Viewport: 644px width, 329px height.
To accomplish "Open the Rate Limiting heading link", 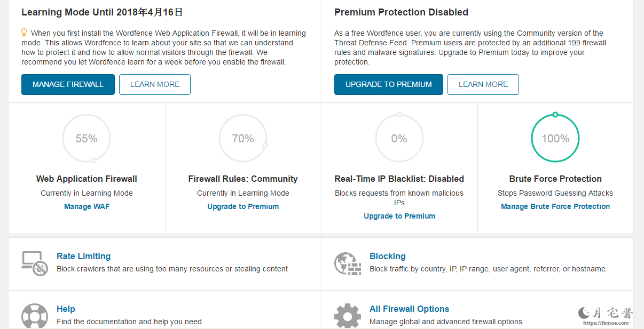I will (83, 256).
